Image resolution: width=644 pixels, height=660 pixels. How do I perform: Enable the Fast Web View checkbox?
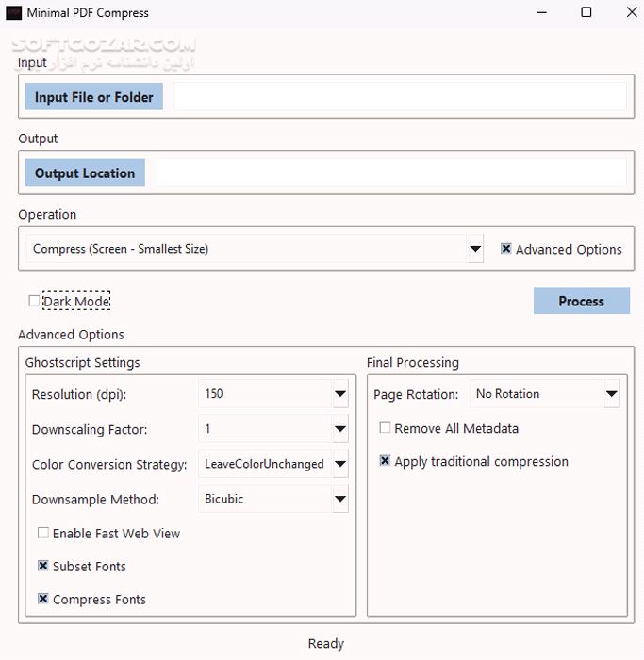click(x=43, y=533)
